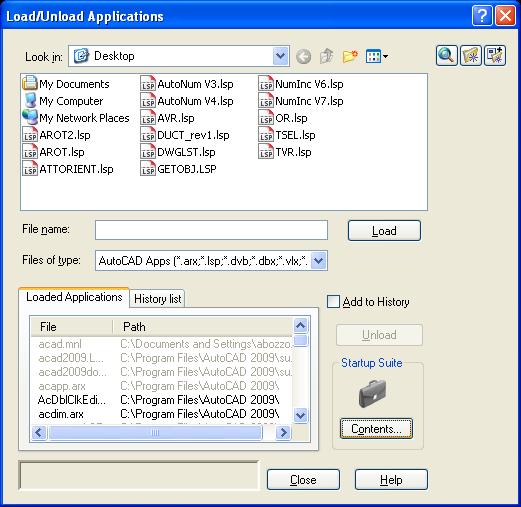Click the Search the Web magnifier icon

coord(446,55)
